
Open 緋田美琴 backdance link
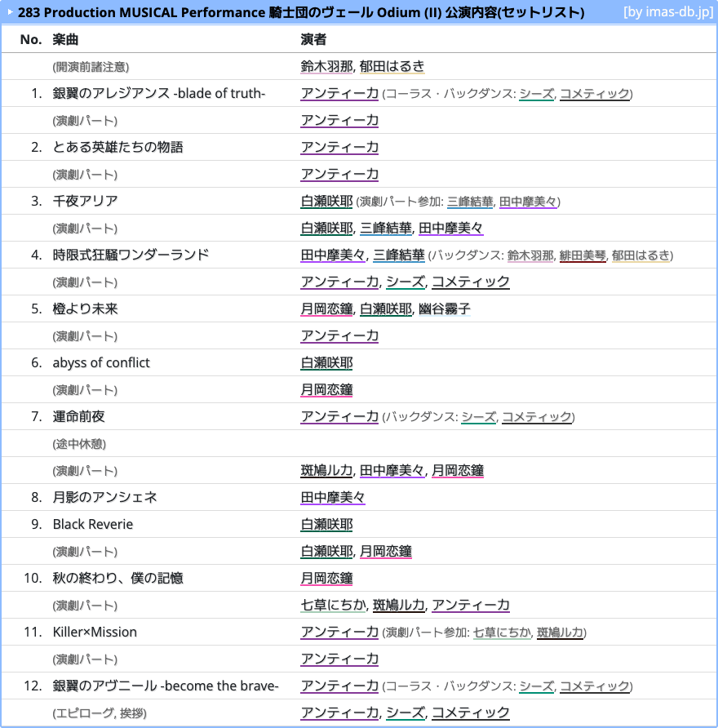[583, 255]
